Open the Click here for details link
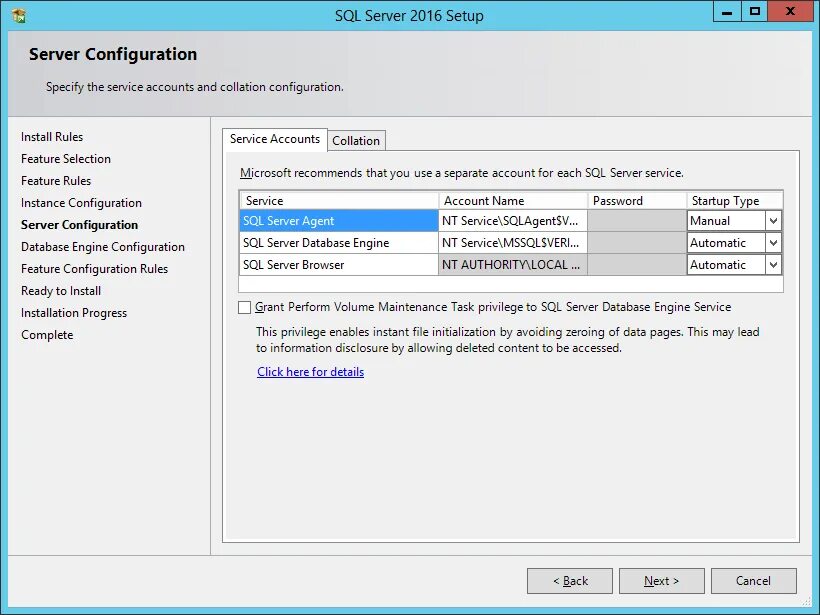Viewport: 820px width, 615px height. point(311,372)
